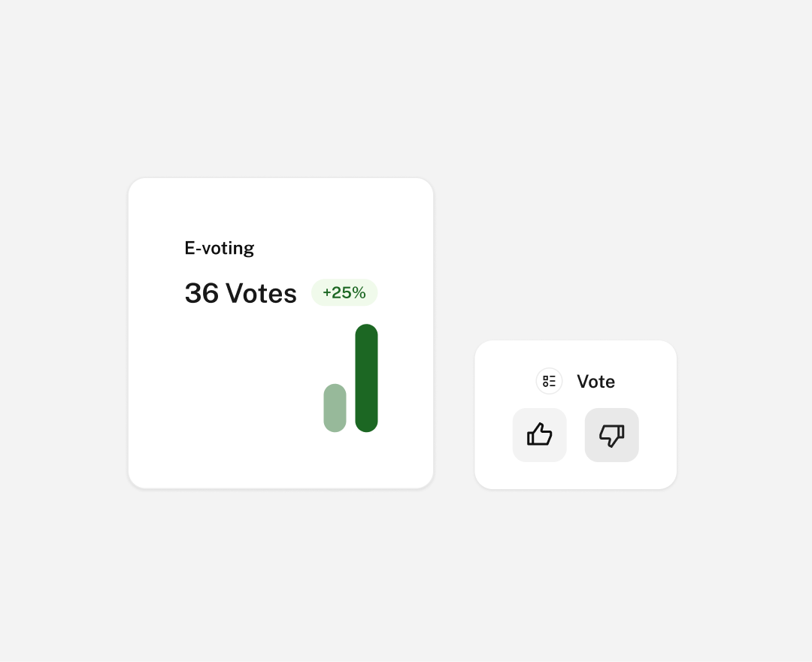Click the circular list icon in the Vote card
812x662 pixels.
click(549, 381)
